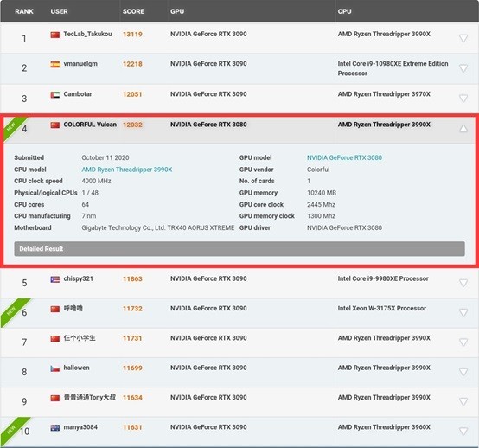Click the Australia flag beside manya3084
479x448 pixels.
coord(55,428)
